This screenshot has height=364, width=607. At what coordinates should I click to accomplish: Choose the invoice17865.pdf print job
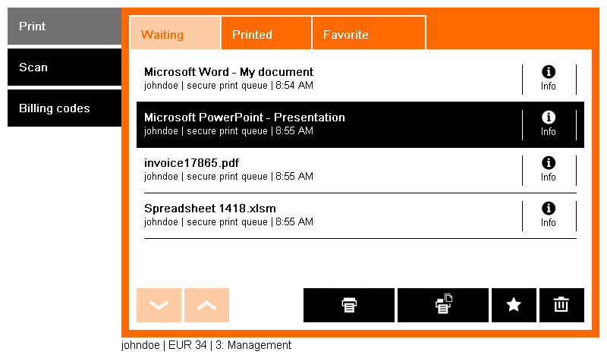click(303, 170)
